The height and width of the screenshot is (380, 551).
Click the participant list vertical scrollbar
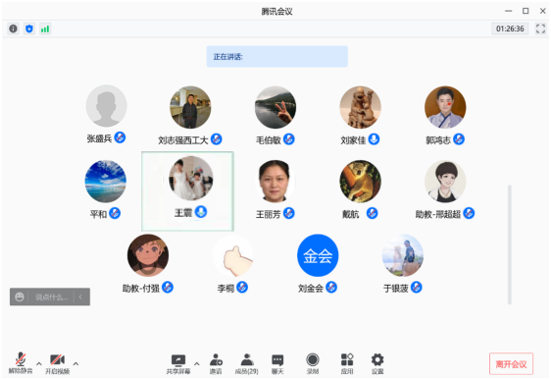point(510,244)
